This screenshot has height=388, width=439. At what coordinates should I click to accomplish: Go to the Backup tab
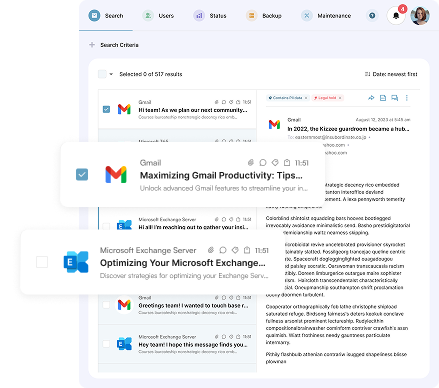click(x=264, y=16)
